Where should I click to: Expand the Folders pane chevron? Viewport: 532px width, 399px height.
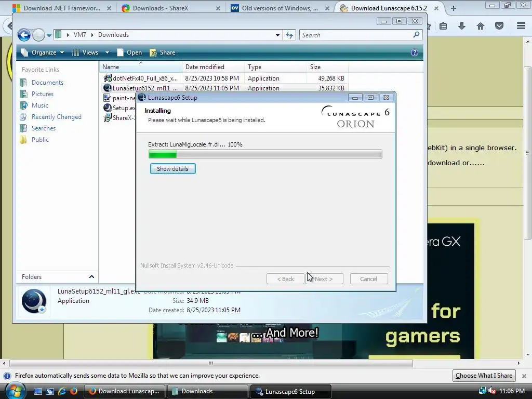tap(91, 277)
